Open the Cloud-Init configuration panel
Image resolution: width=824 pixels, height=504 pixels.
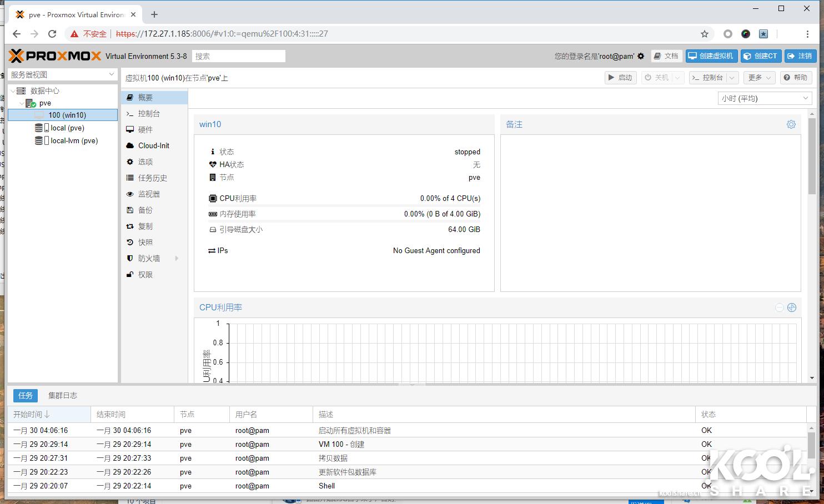pyautogui.click(x=152, y=145)
